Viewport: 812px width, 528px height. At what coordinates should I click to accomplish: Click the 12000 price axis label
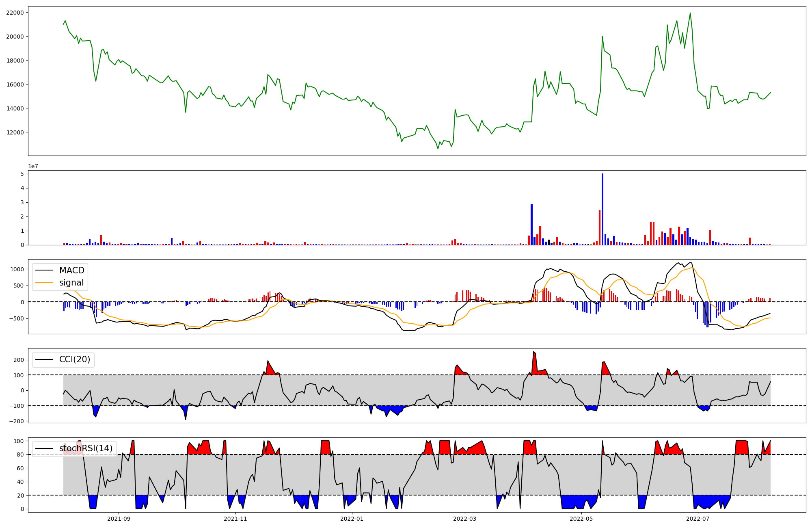15,132
